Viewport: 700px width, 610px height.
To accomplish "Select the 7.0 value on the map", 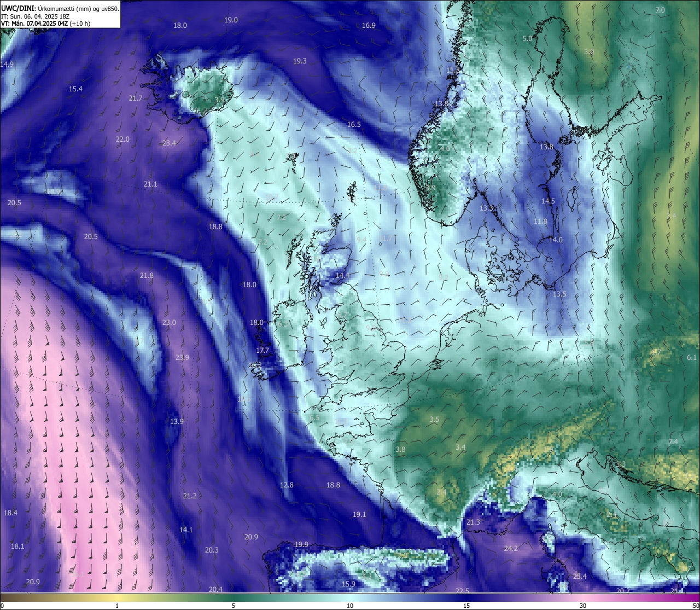I will 660,10.
